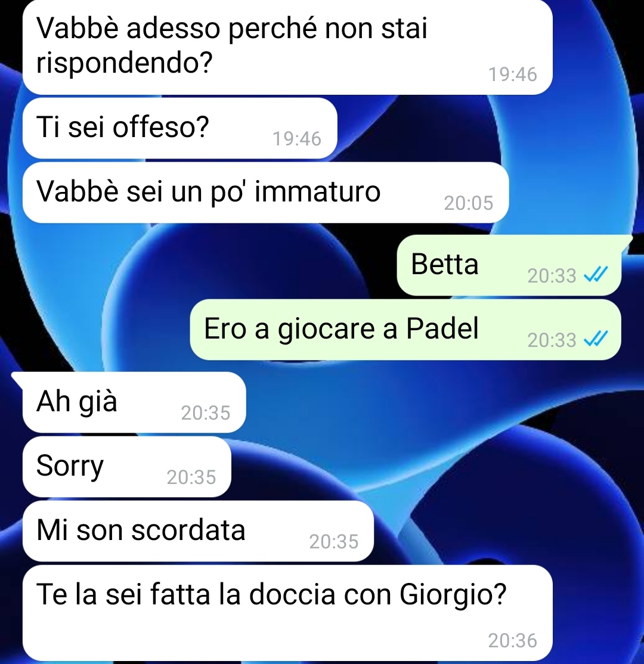Viewport: 644px width, 664px height.
Task: Tap the 20:36 timestamp on the last message
Action: 513,641
